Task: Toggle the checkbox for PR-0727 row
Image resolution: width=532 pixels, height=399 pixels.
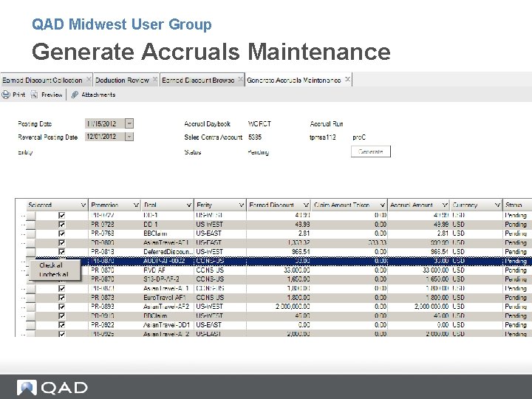Action: [62, 215]
